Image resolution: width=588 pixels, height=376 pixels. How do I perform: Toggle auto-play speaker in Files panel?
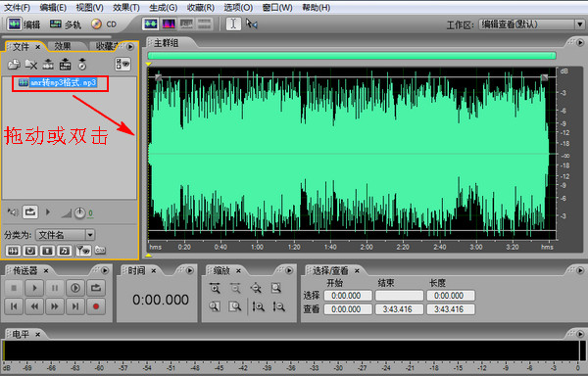click(13, 212)
